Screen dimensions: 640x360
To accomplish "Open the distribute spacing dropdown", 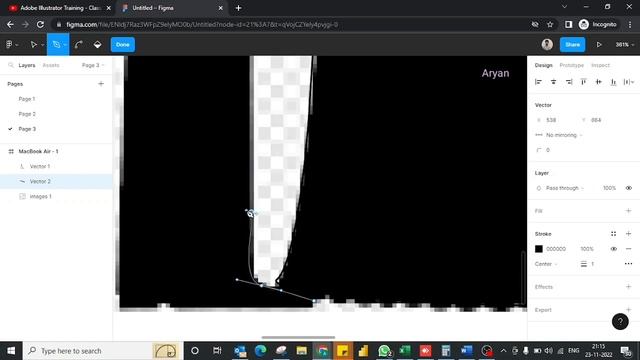I will (x=629, y=82).
